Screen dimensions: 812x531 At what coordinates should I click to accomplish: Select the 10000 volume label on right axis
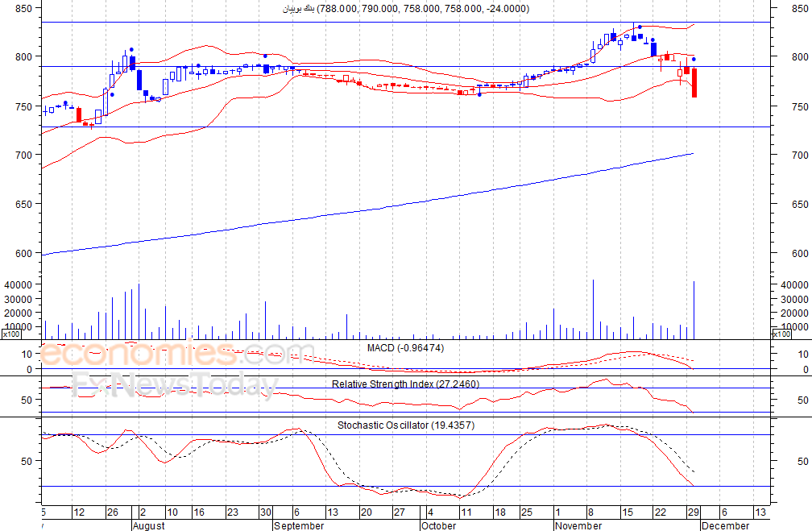(x=794, y=327)
